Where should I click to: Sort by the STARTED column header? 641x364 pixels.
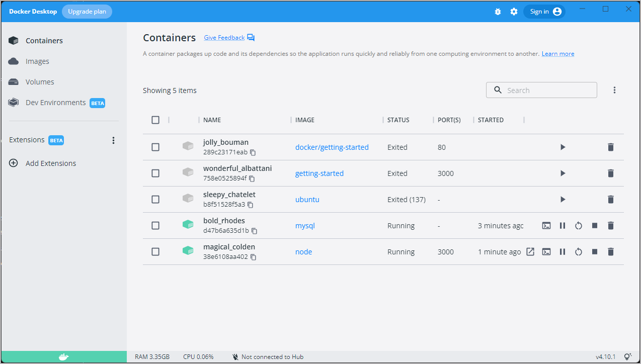[491, 120]
